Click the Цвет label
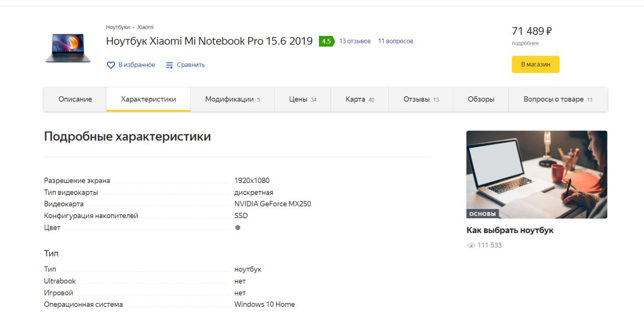644x324 pixels. (52, 228)
